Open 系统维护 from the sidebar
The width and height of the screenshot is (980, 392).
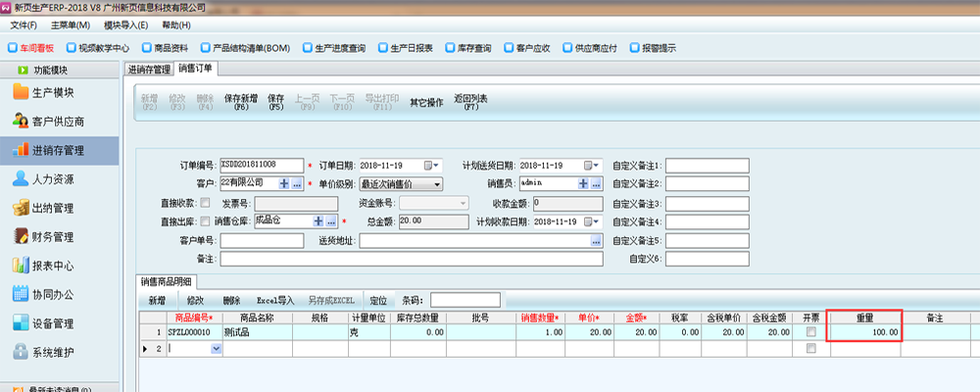(53, 352)
